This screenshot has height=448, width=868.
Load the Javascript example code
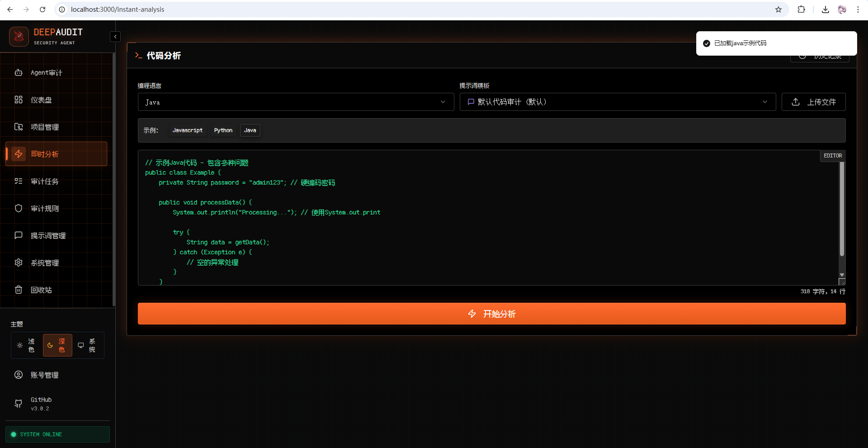188,130
